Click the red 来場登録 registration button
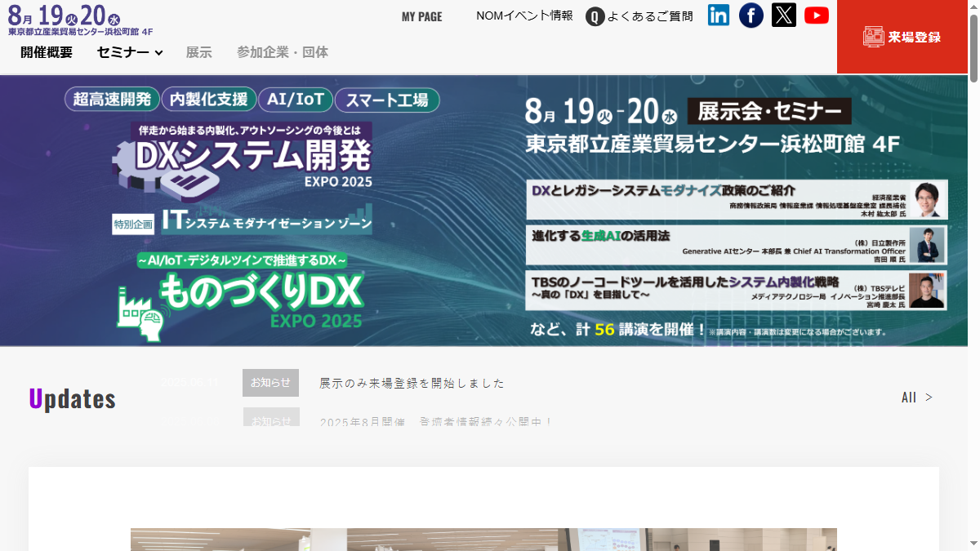Viewport: 980px width, 551px height. [x=902, y=37]
